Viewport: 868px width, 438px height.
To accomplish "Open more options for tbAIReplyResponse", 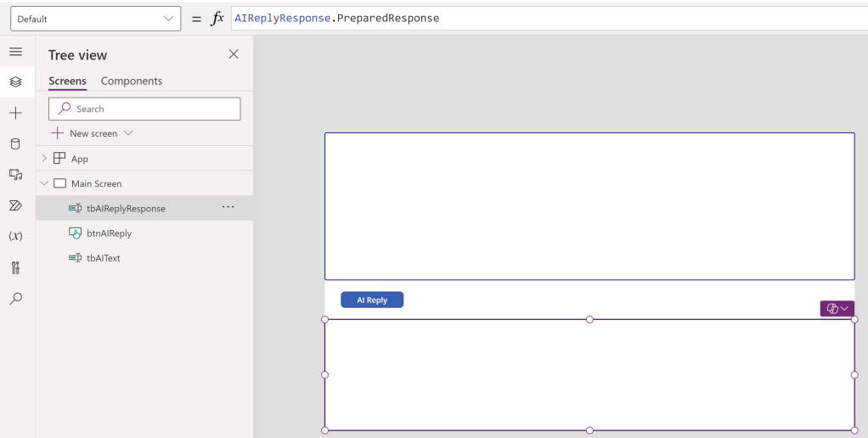I will (228, 208).
